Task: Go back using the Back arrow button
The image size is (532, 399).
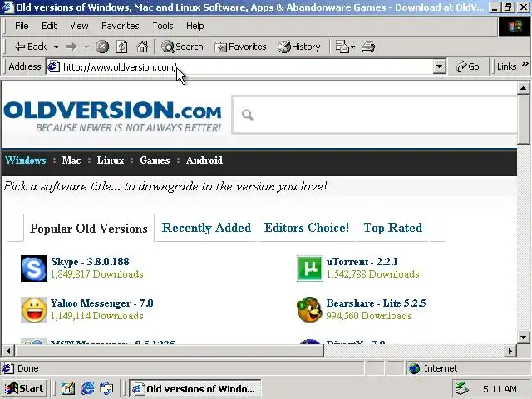Action: click(30, 47)
